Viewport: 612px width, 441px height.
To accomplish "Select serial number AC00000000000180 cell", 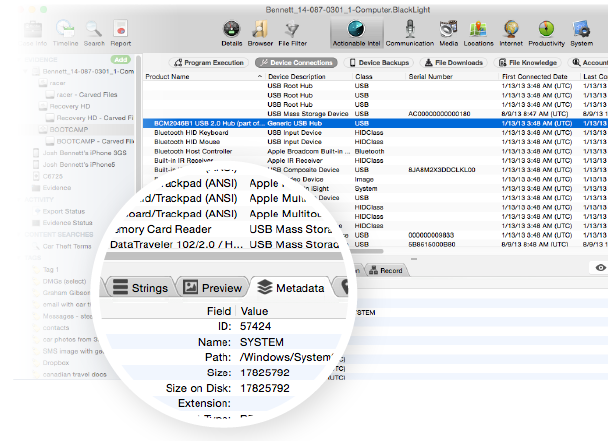I will pos(439,114).
